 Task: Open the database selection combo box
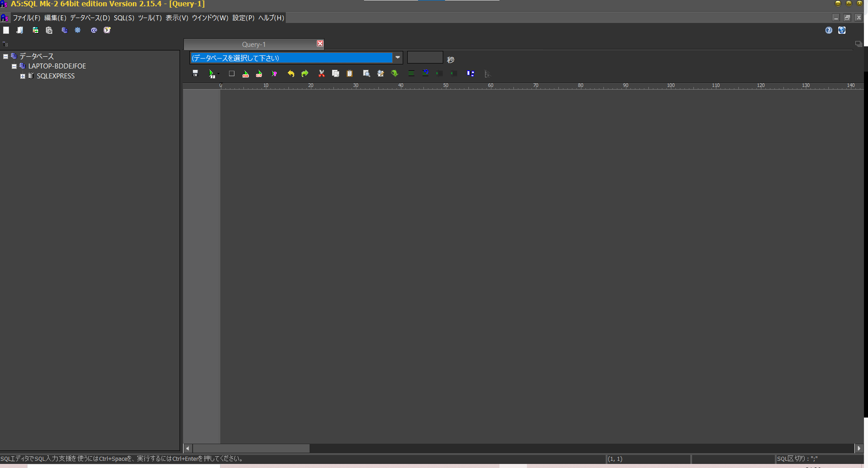(x=291, y=58)
